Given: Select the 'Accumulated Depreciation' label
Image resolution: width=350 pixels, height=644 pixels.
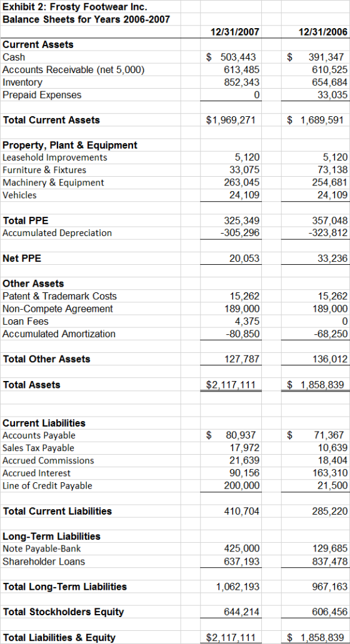Looking at the screenshot, I should (57, 233).
